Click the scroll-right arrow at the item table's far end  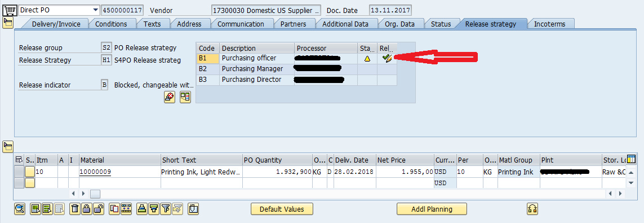[620, 194]
